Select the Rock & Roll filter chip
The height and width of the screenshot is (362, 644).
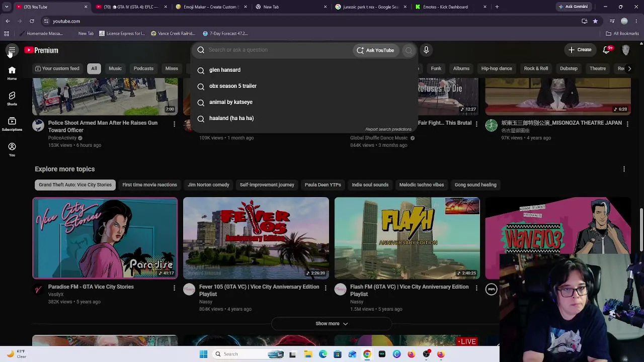pyautogui.click(x=536, y=68)
